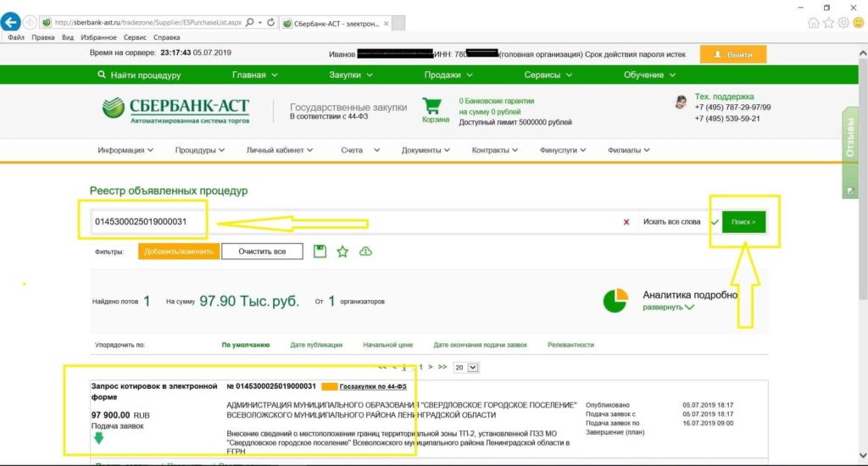The height and width of the screenshot is (466, 868).
Task: Go to next page with single > arrow
Action: (x=430, y=367)
